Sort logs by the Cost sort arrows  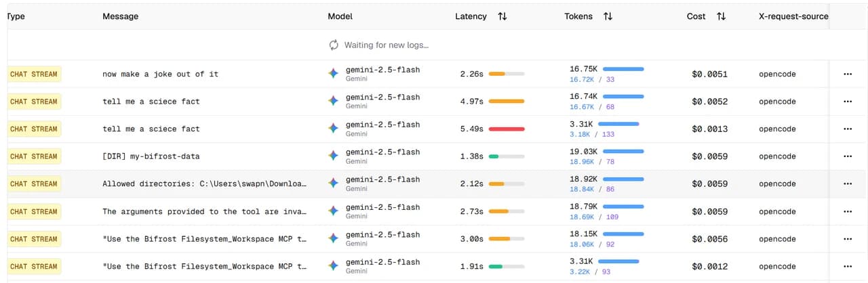click(x=721, y=16)
